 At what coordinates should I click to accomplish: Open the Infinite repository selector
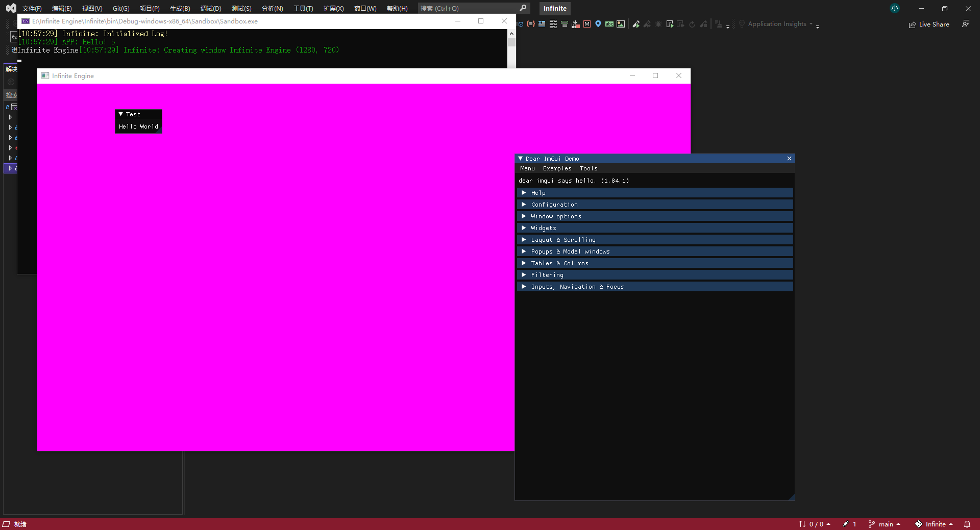pos(934,524)
